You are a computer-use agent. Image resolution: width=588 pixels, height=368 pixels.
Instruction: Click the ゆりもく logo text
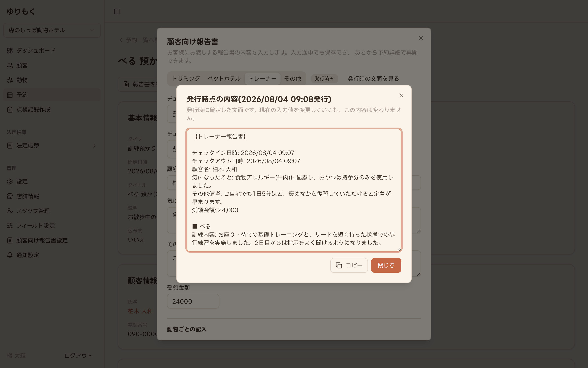pyautogui.click(x=21, y=11)
